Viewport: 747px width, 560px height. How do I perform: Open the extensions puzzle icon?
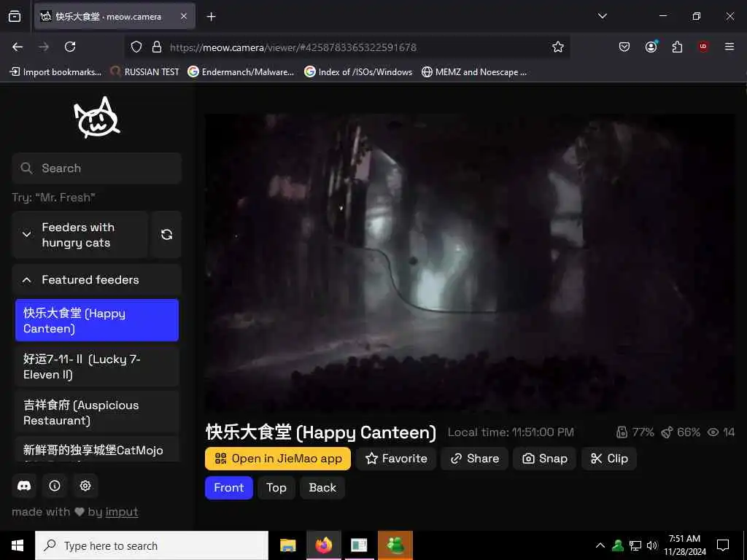click(x=677, y=47)
